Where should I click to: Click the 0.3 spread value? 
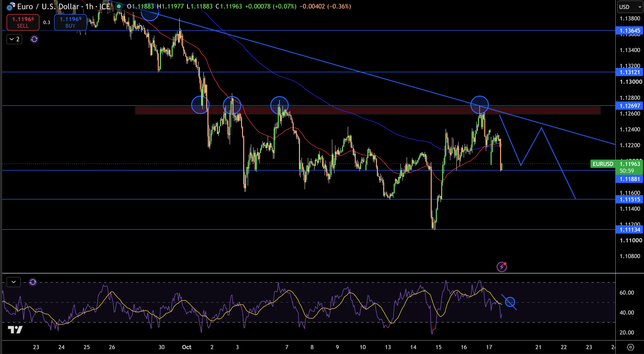47,22
